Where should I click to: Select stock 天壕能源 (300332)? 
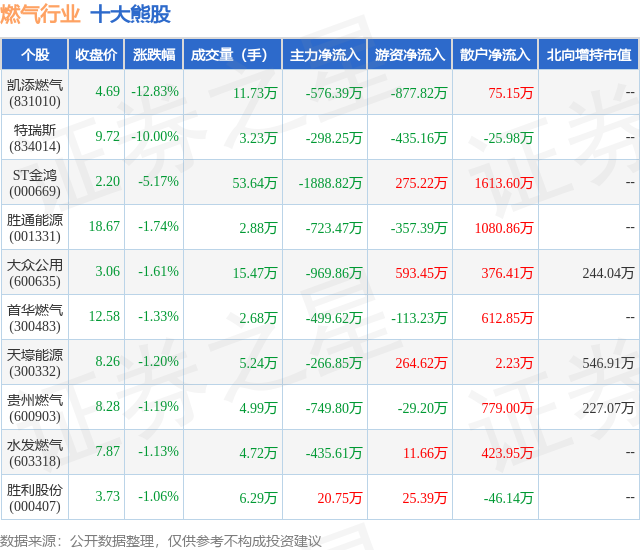[35, 363]
